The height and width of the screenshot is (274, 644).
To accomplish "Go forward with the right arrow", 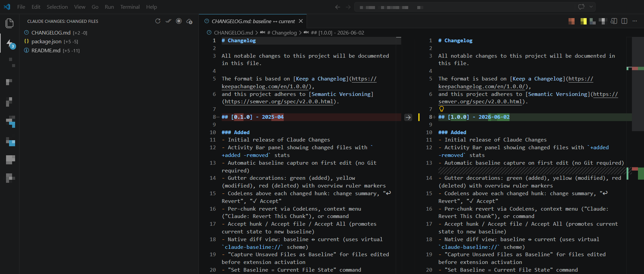I will [348, 7].
